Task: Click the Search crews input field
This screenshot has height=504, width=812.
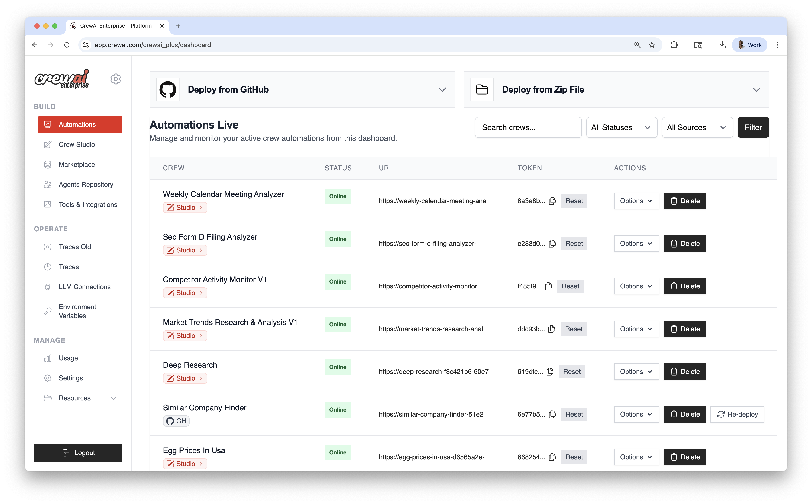Action: 528,127
